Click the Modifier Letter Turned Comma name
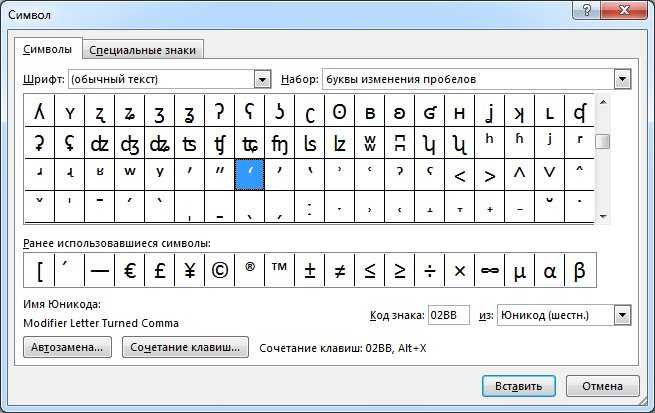This screenshot has height=413, width=655. [x=101, y=323]
